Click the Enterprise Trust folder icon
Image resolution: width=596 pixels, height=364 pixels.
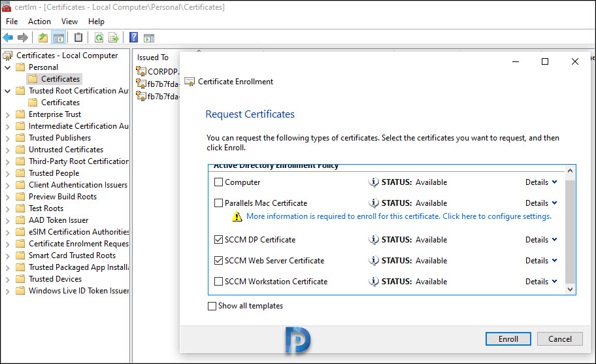pos(20,114)
